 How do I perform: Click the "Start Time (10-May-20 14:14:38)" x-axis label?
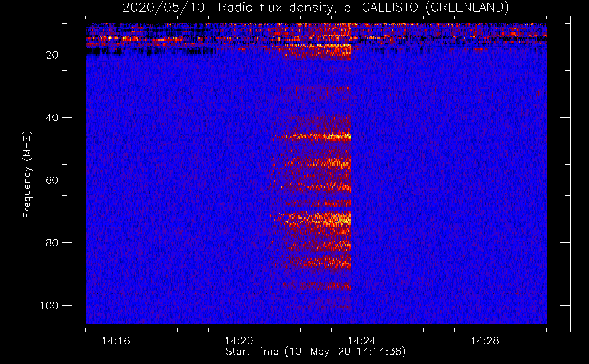point(315,352)
